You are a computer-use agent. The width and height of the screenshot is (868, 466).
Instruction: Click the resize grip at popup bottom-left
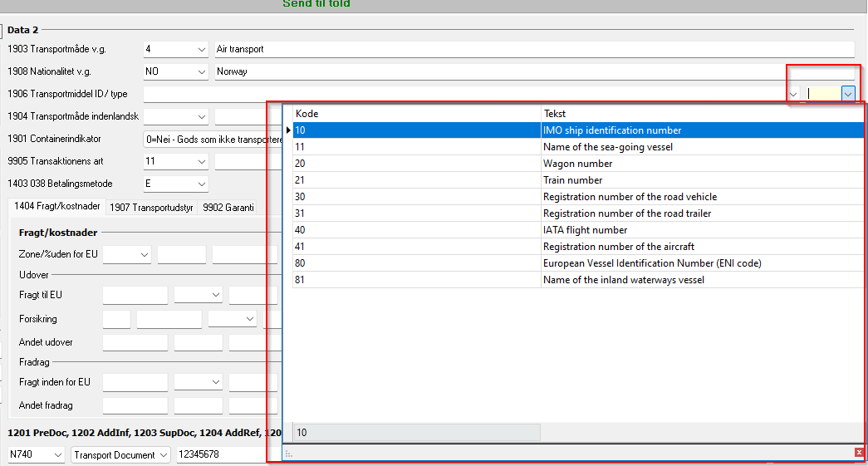[x=289, y=454]
